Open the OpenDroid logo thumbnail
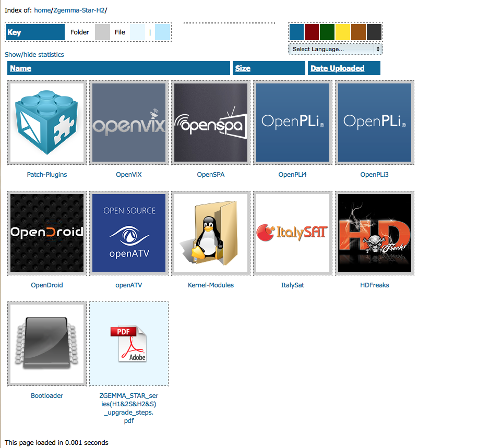Image resolution: width=490 pixels, height=448 pixels. (47, 233)
